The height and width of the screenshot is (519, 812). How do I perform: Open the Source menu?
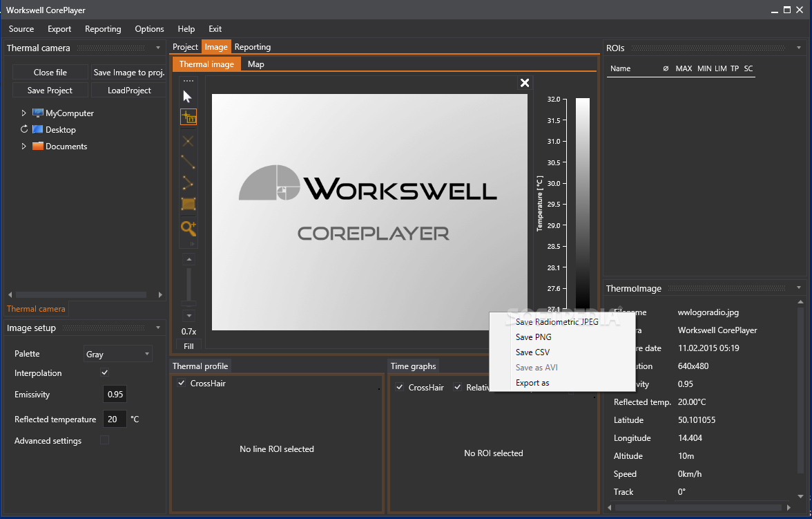coord(21,29)
